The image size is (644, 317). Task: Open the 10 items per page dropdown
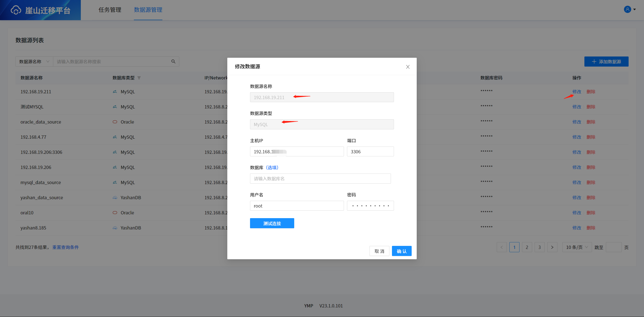click(577, 247)
